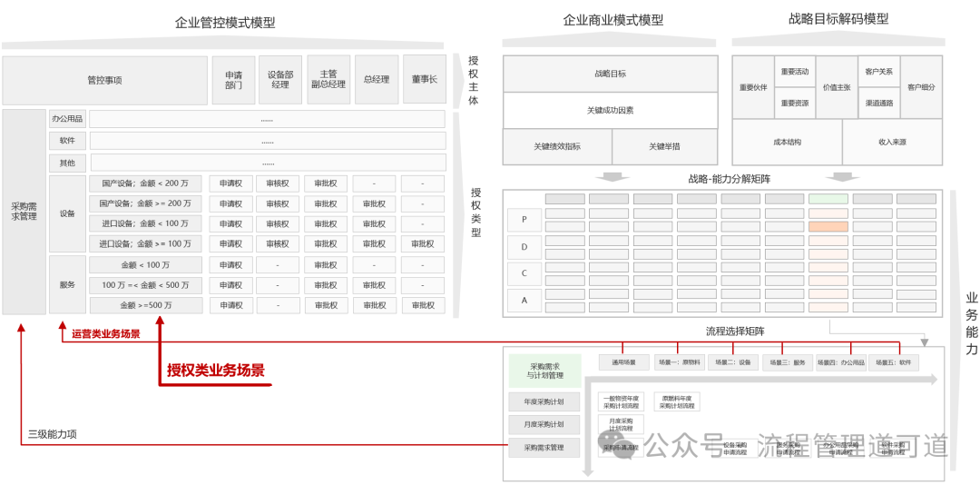This screenshot has width=980, height=485.
Task: Click the 价值主张 block
Action: coord(837,87)
